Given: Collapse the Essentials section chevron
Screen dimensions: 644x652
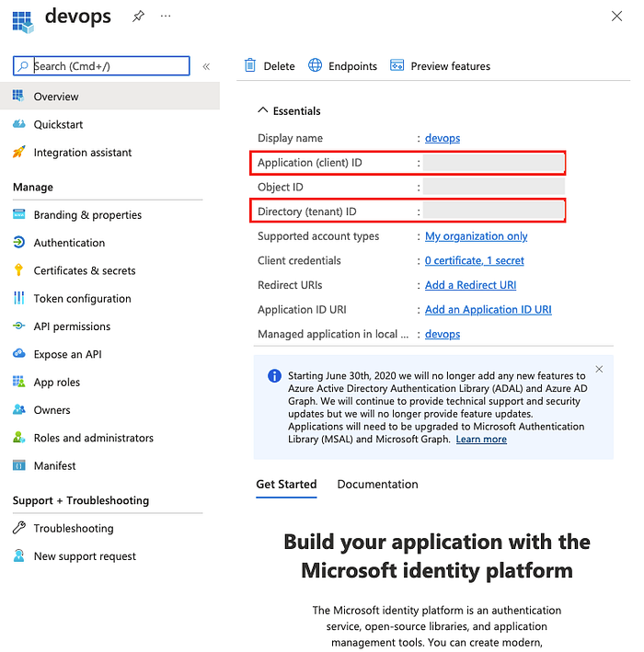Looking at the screenshot, I should point(262,110).
